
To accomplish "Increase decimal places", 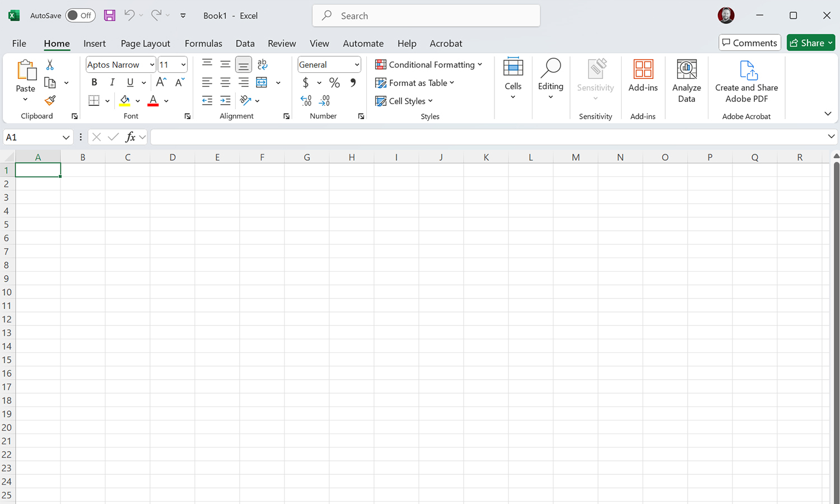I will pos(306,101).
